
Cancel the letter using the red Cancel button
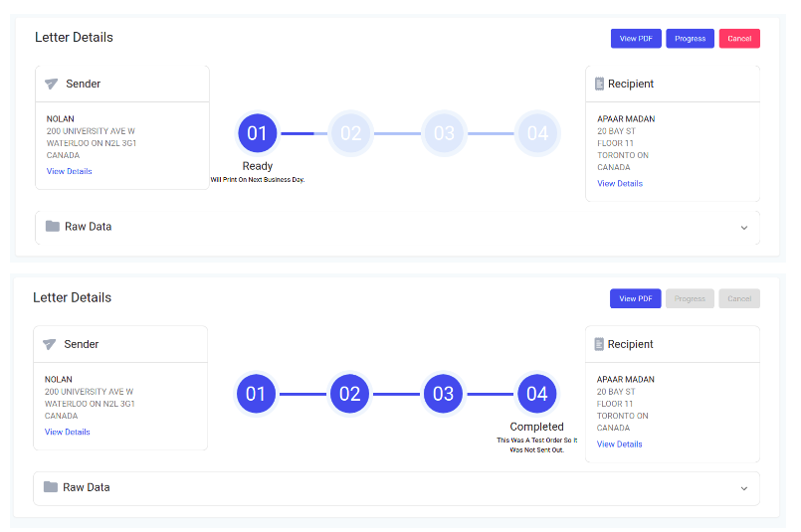tap(739, 39)
